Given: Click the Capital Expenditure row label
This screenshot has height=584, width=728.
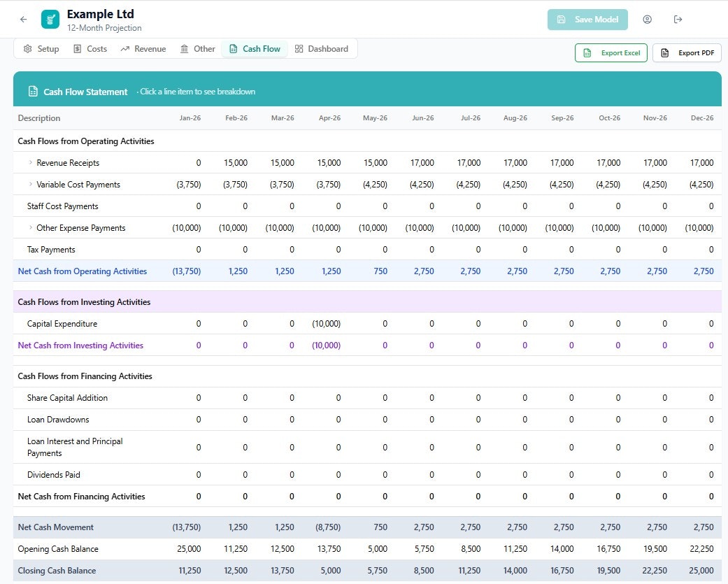Looking at the screenshot, I should tap(62, 324).
